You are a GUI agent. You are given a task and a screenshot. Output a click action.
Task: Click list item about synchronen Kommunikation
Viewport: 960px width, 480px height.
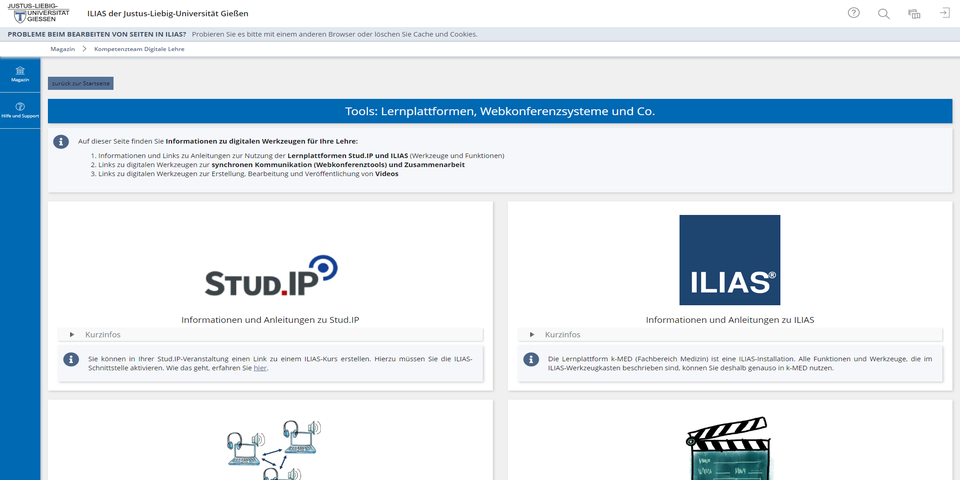[280, 165]
